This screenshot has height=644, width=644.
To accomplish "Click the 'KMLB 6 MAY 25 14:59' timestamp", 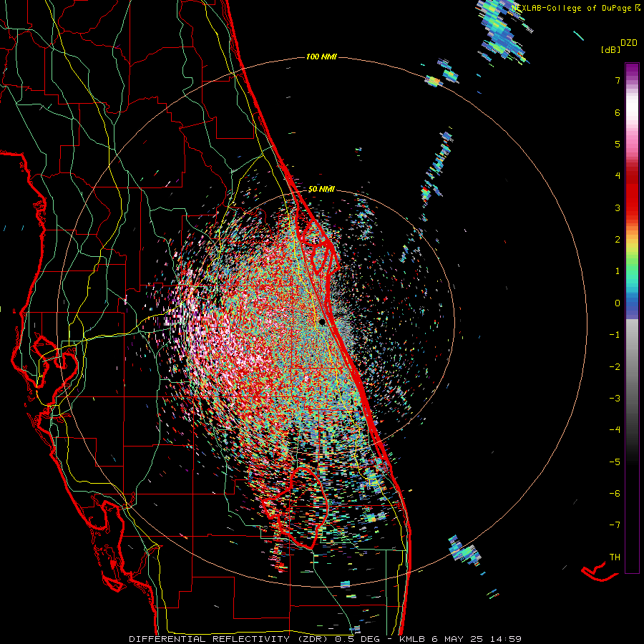I will click(x=460, y=639).
